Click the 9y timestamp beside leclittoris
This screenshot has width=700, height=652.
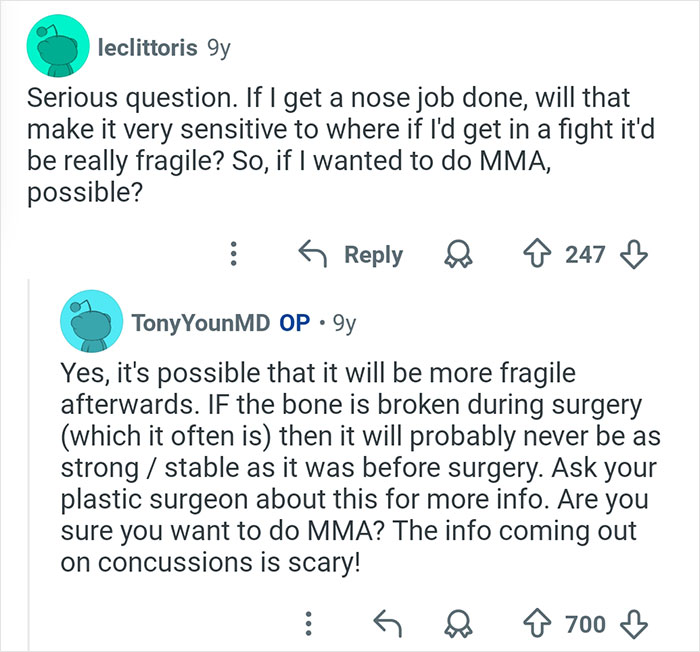coord(219,46)
